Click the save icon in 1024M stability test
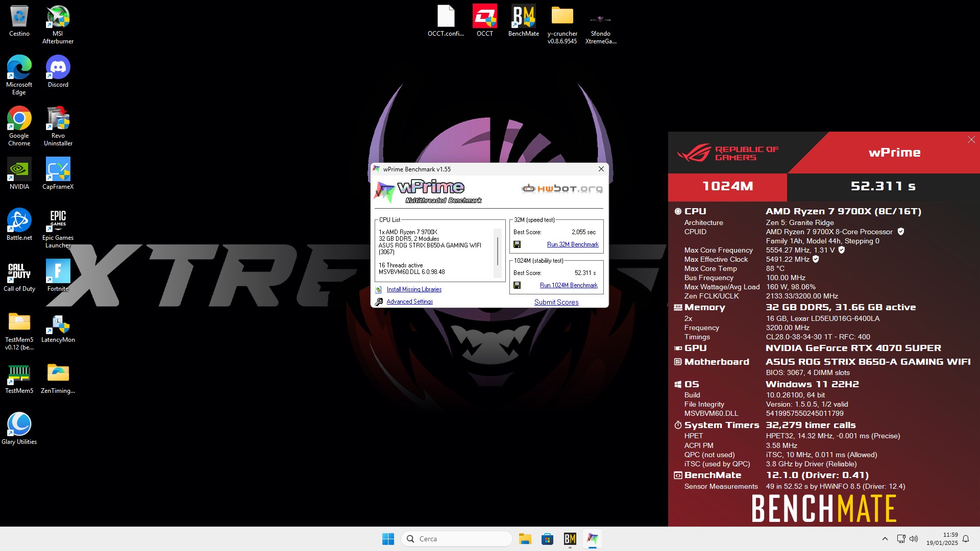Screen dimensions: 980x551 517,285
